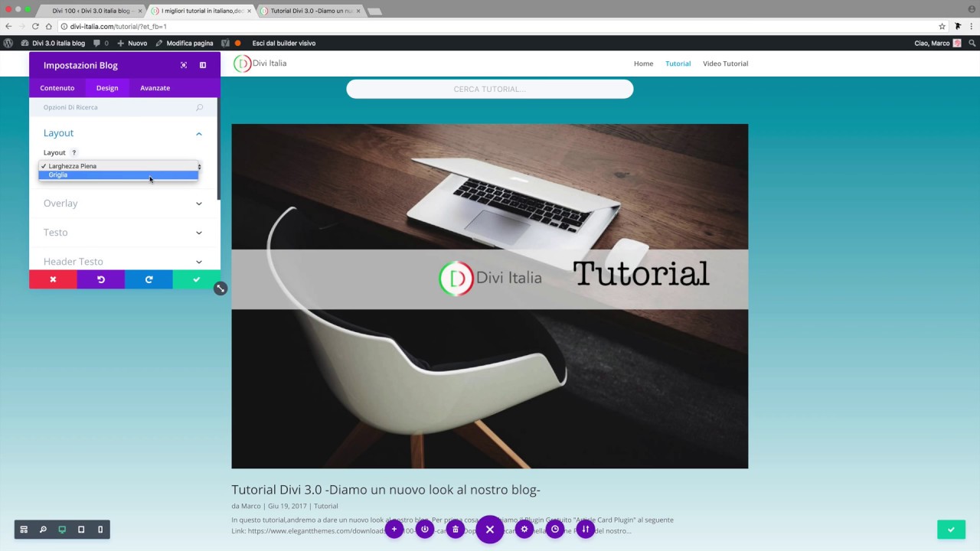Close builder toolbar with large X button

click(x=490, y=530)
